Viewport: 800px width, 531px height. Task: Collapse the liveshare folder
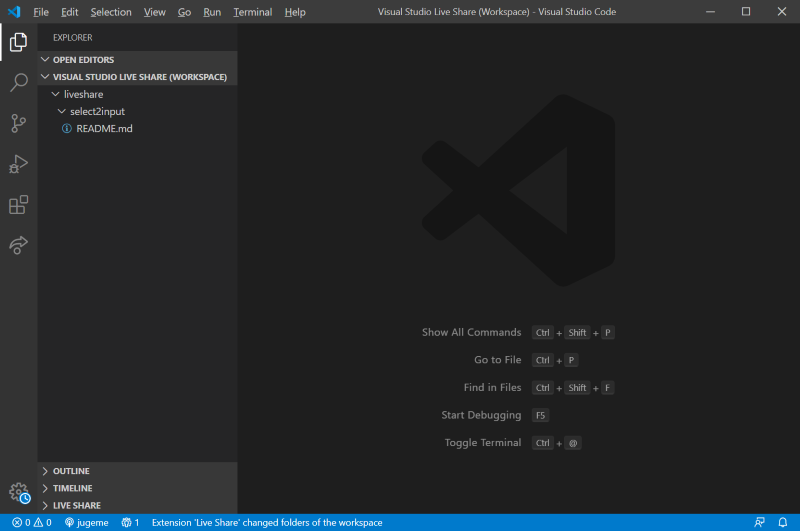click(138, 94)
